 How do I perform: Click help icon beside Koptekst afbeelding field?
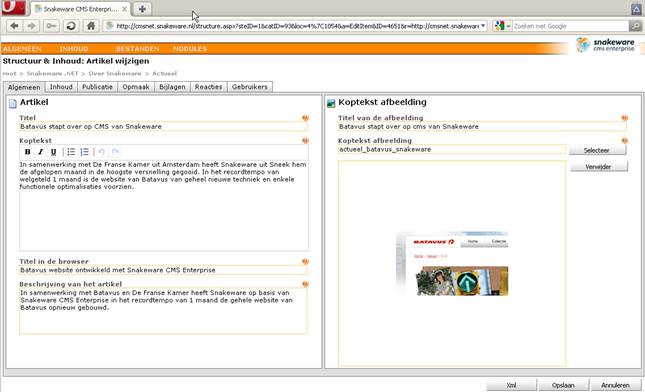(624, 141)
